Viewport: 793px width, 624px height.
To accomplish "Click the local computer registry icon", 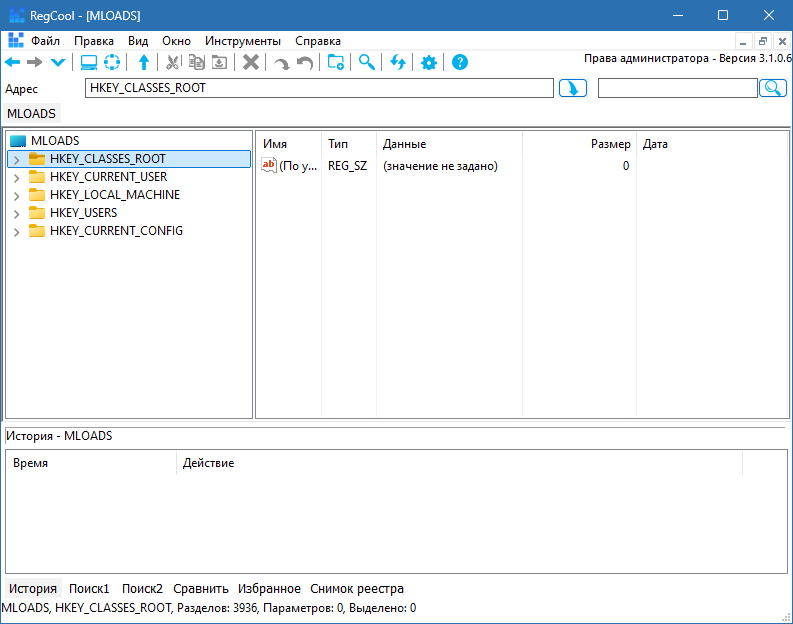I will point(89,62).
